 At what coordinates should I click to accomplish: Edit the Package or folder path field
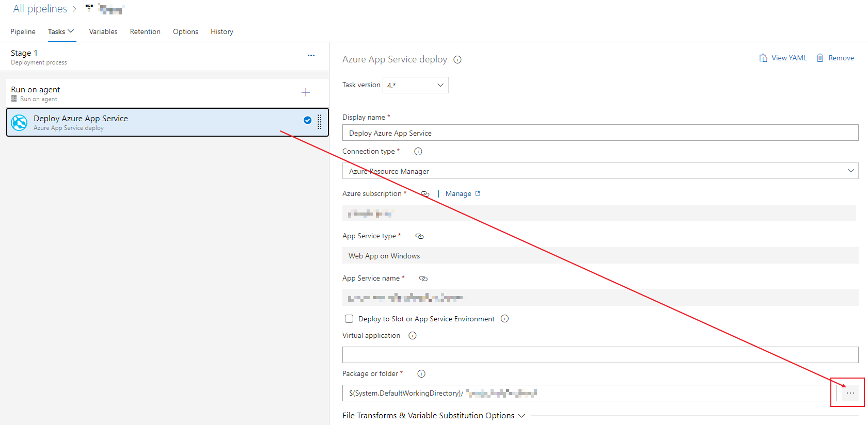click(589, 393)
